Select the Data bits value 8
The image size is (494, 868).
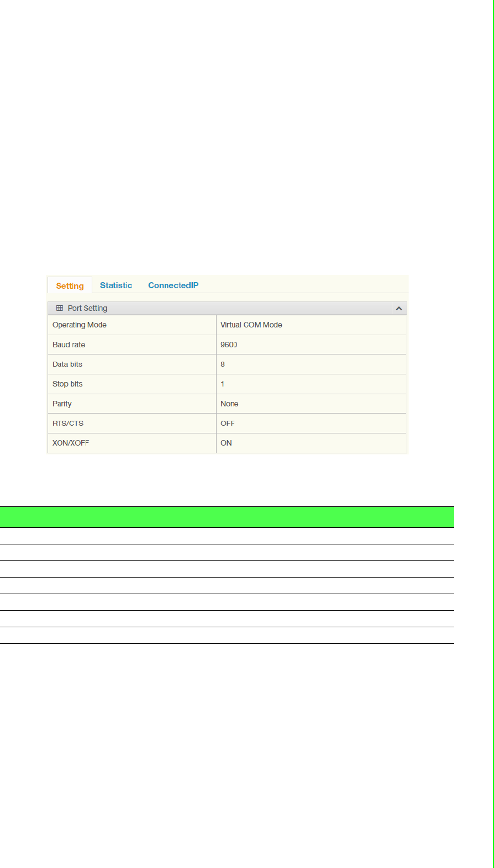pyautogui.click(x=223, y=364)
